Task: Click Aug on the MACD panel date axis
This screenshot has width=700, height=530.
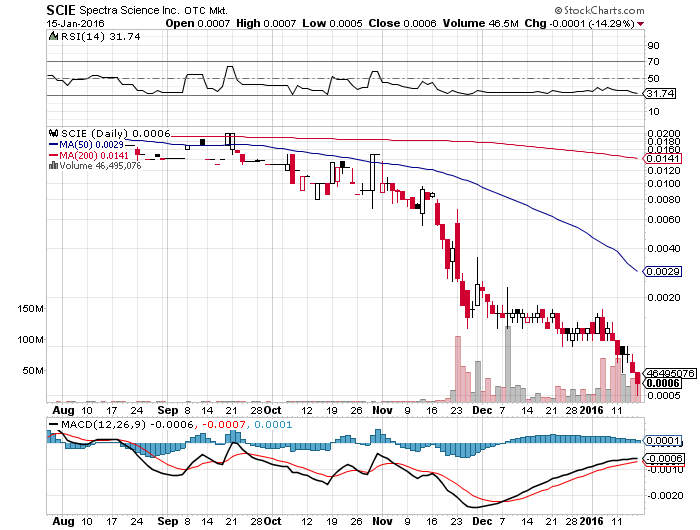Action: pos(63,521)
